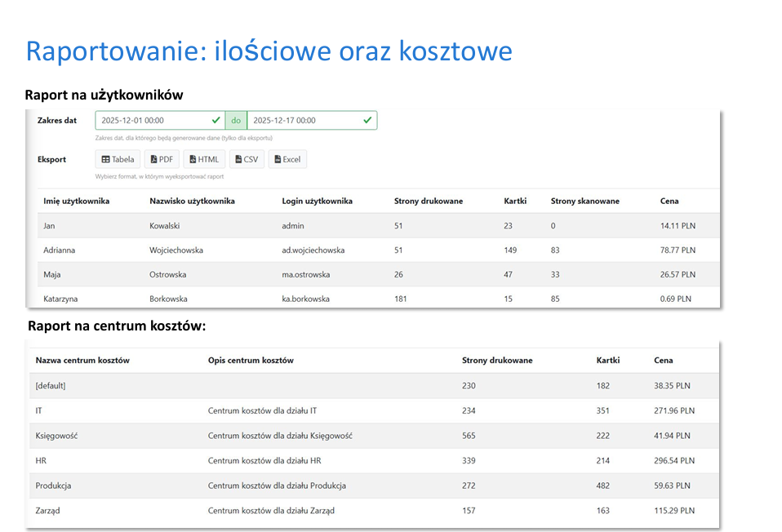Click the name 'Jan' in users table
The width and height of the screenshot is (782, 532).
click(49, 226)
